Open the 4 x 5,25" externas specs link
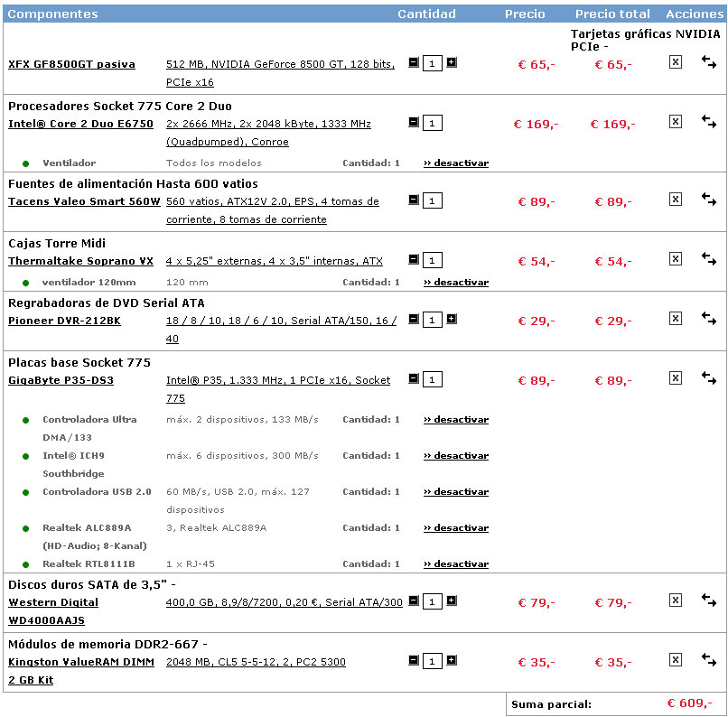 (275, 261)
